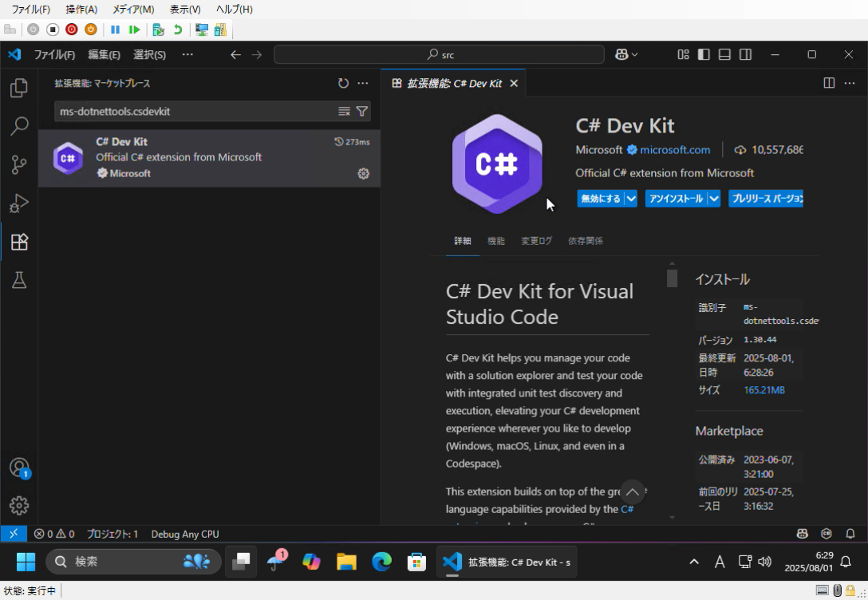This screenshot has width=868, height=600.
Task: Open marketplace views more actions menu
Action: pos(362,83)
